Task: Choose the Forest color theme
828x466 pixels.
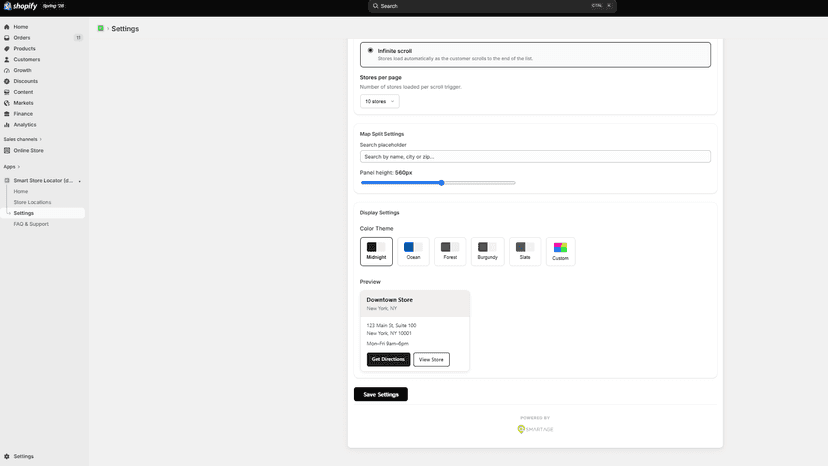Action: tap(450, 251)
